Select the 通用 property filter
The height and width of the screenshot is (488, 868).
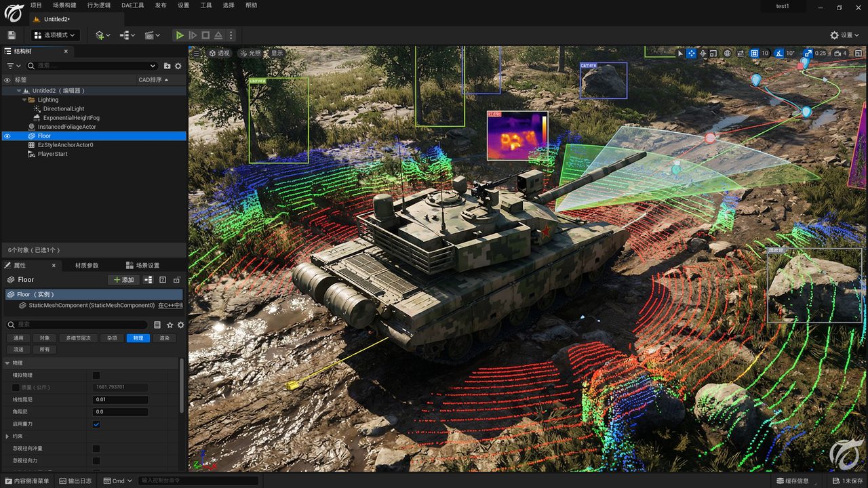point(18,338)
